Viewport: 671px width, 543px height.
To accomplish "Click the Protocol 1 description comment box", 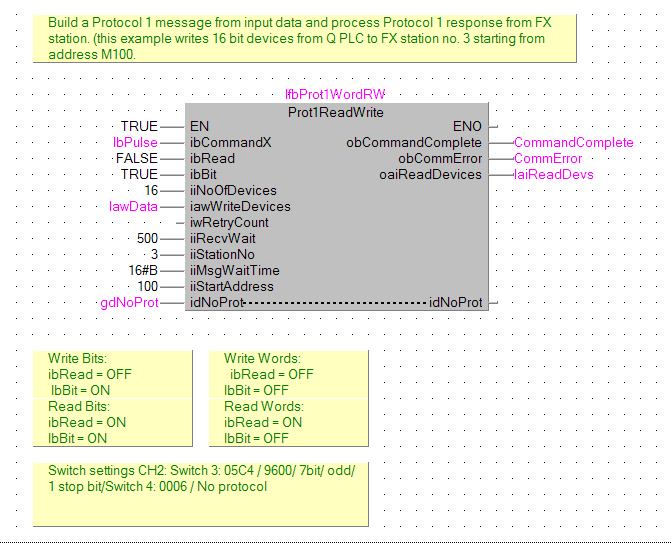I will 305,39.
